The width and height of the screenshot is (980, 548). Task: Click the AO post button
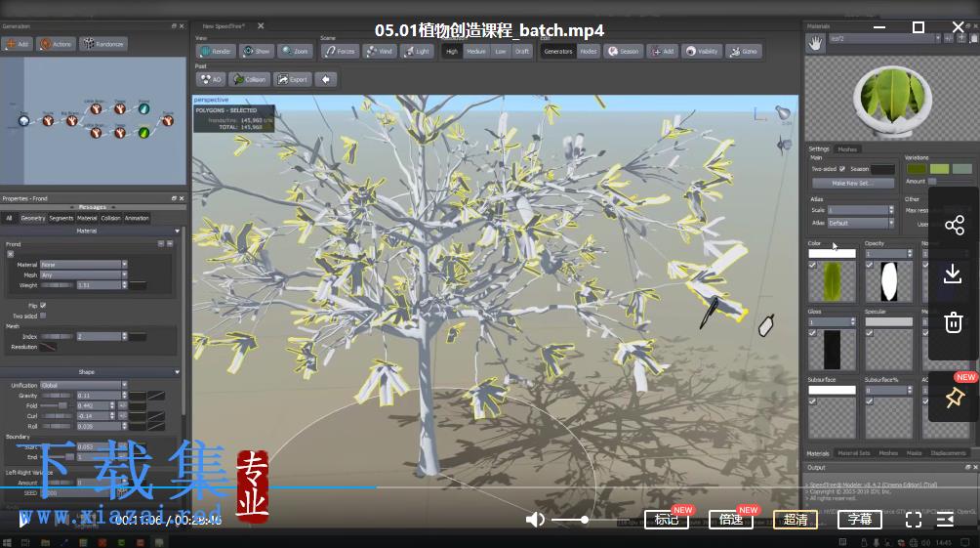pos(211,79)
